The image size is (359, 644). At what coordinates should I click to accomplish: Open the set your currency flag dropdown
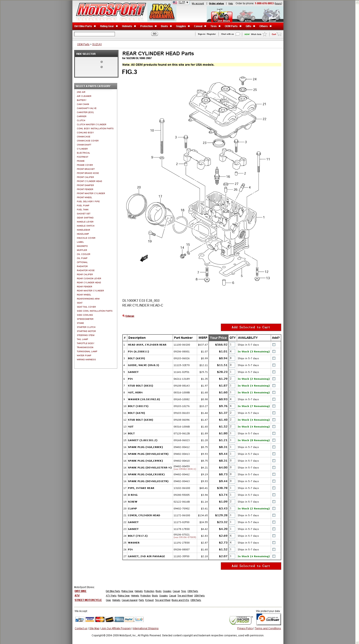180,3
